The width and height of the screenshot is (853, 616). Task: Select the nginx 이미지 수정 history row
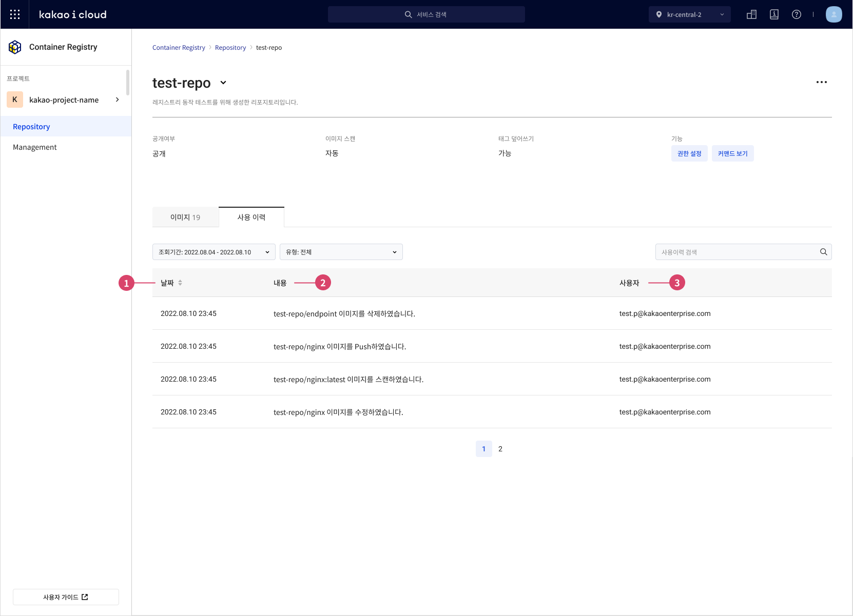(x=492, y=412)
